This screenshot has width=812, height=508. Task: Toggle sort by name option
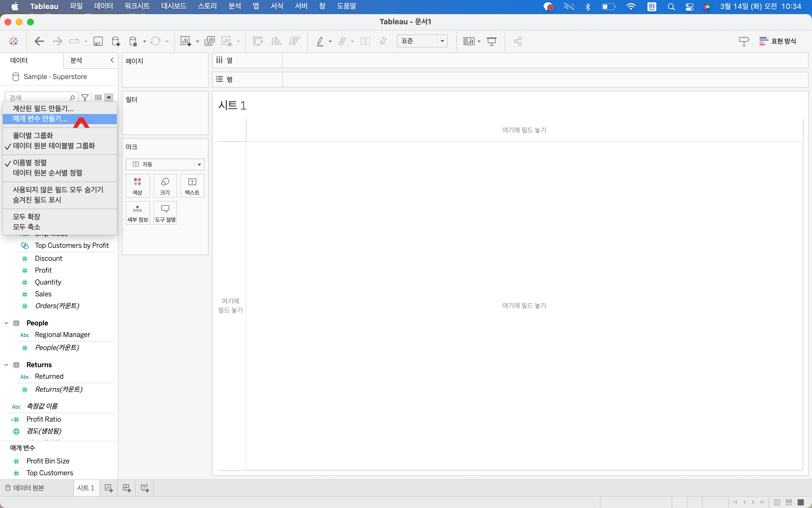pos(59,163)
